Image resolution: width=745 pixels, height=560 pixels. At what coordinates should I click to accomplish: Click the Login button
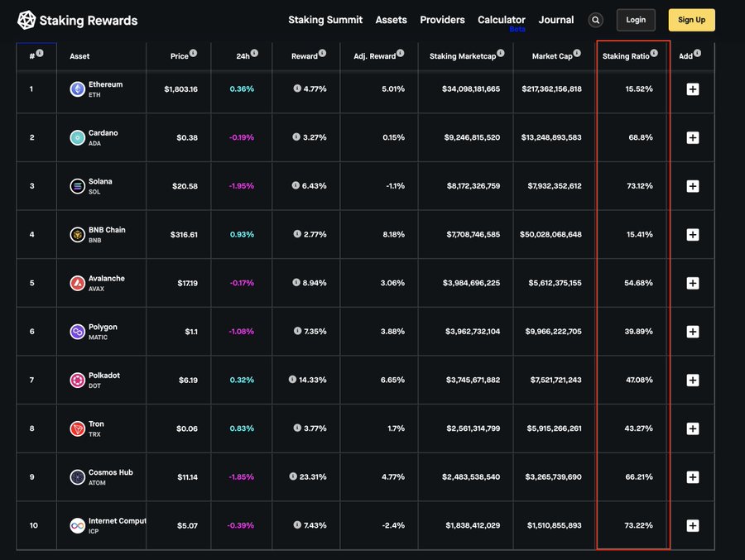(636, 20)
